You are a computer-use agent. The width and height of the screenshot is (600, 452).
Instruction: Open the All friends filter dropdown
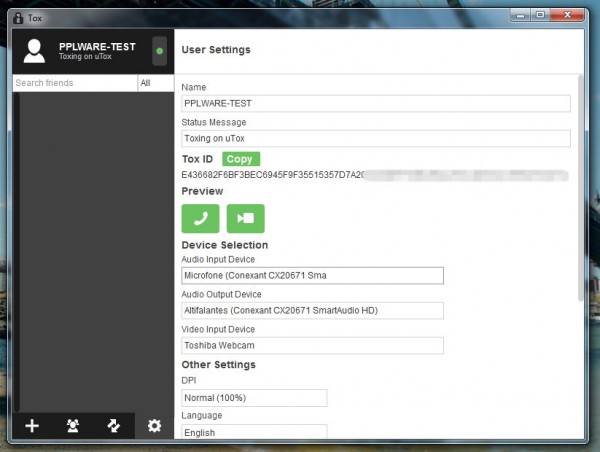coord(156,83)
